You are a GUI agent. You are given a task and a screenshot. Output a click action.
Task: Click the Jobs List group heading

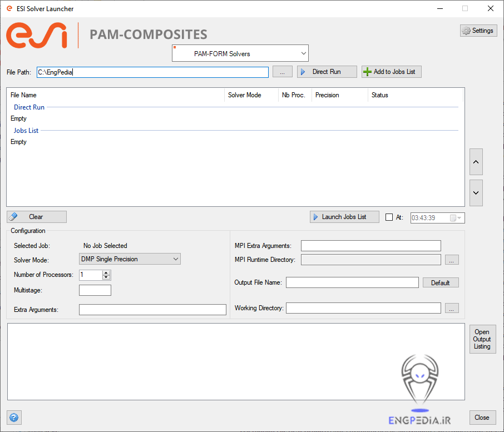(x=26, y=131)
